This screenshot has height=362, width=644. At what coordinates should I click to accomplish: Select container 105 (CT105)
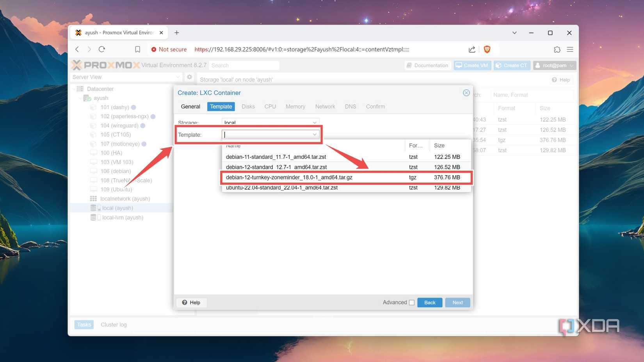click(115, 135)
